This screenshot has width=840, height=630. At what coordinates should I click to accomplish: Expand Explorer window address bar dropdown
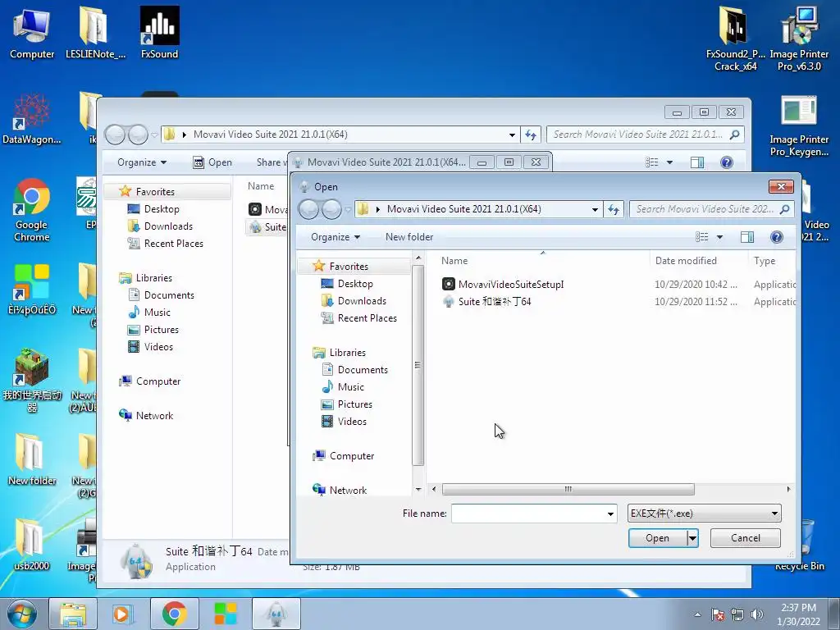click(512, 135)
